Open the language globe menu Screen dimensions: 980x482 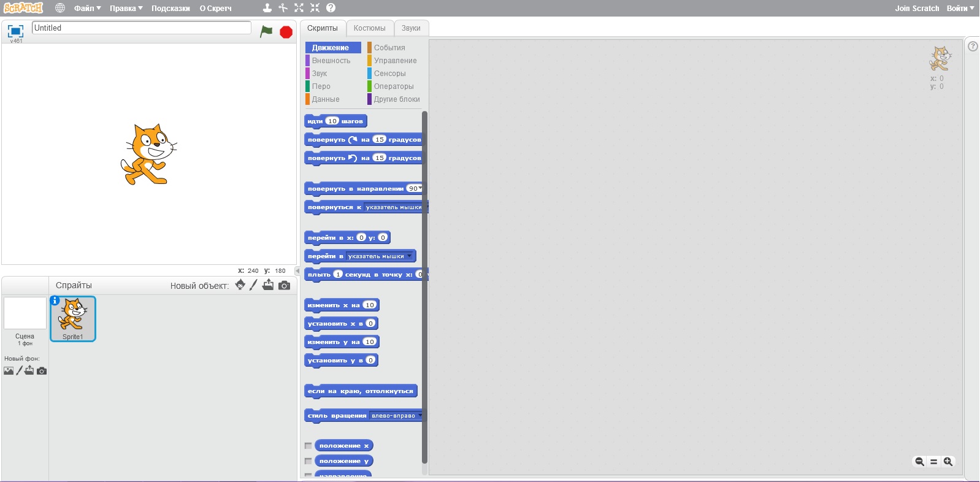click(x=60, y=8)
